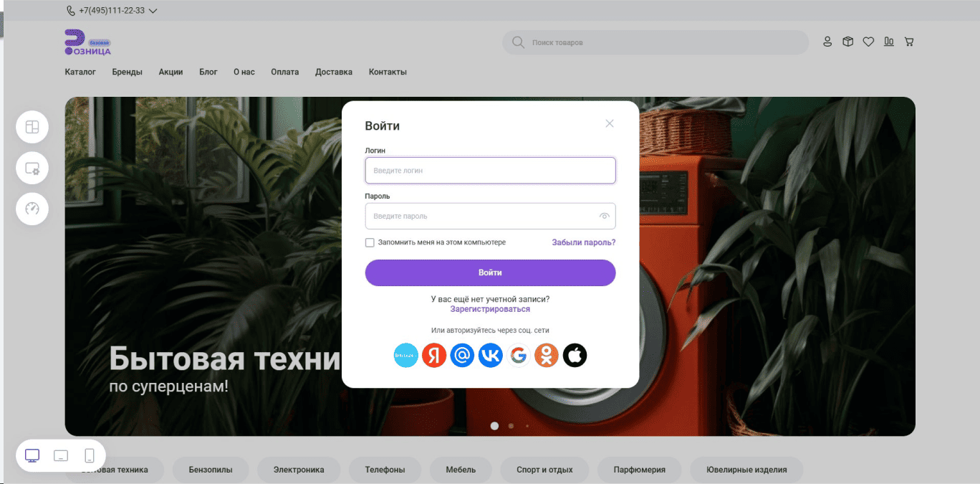The width and height of the screenshot is (980, 484).
Task: Open the Парфюмерия category chip
Action: point(640,470)
